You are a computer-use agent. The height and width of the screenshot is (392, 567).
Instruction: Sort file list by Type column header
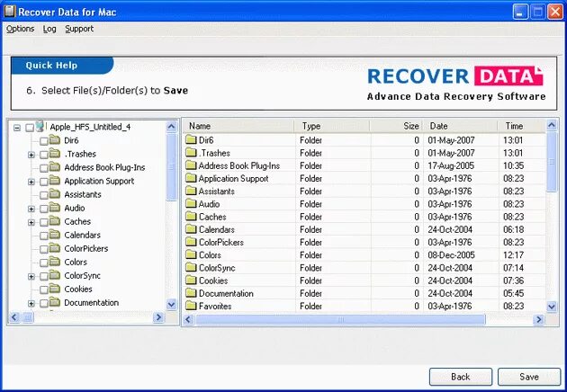pyautogui.click(x=332, y=126)
